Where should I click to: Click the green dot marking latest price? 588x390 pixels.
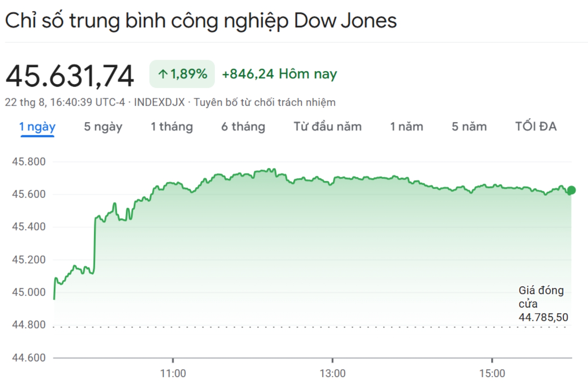[x=571, y=191]
